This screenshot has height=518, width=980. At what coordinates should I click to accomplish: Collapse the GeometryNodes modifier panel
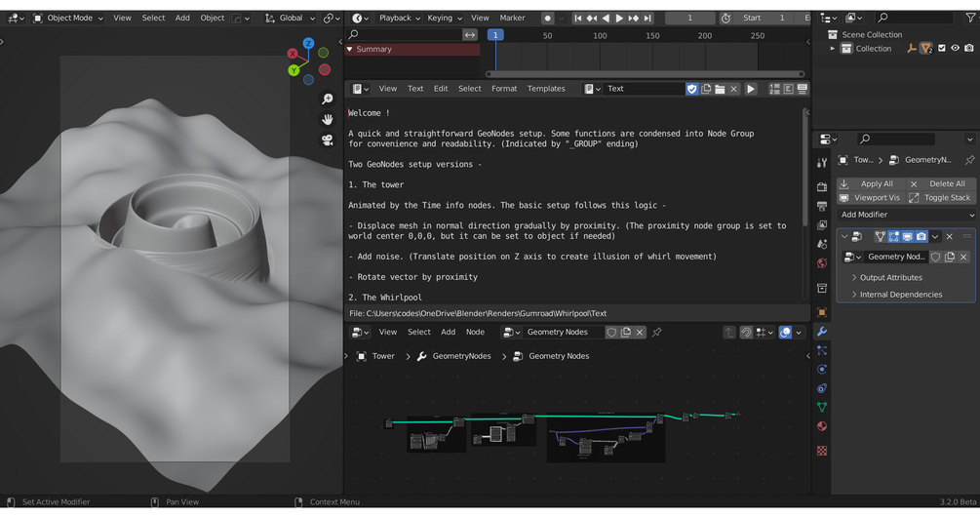(844, 236)
